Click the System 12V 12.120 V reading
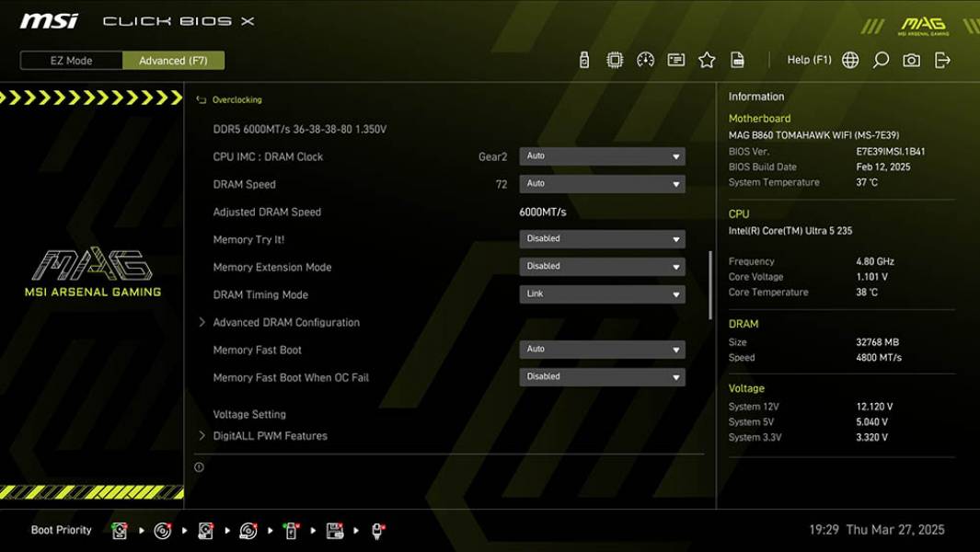The image size is (980, 552). 874,407
